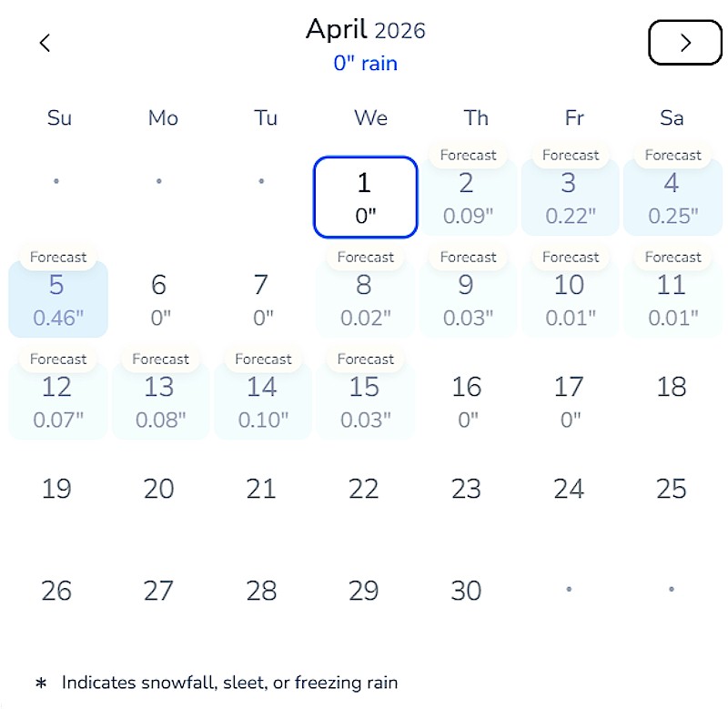Screen dimensions: 728x709
Task: Select April 18 on calendar
Action: pyautogui.click(x=672, y=388)
